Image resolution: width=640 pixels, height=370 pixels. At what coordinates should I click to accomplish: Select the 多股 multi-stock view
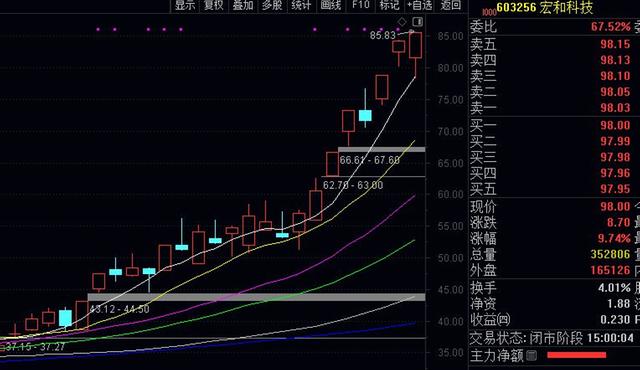point(272,5)
